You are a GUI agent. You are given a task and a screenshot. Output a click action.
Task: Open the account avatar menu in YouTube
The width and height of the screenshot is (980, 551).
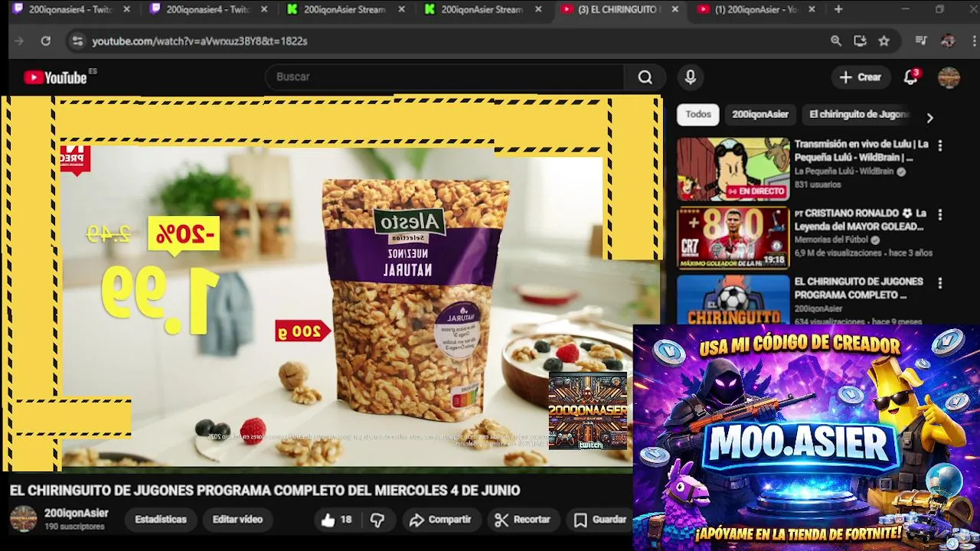[x=949, y=77]
